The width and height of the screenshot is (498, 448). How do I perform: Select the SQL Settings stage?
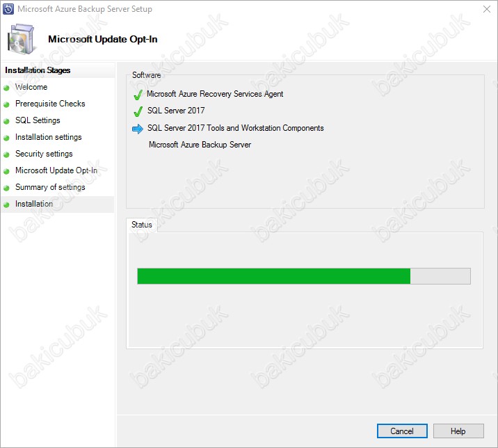point(38,120)
